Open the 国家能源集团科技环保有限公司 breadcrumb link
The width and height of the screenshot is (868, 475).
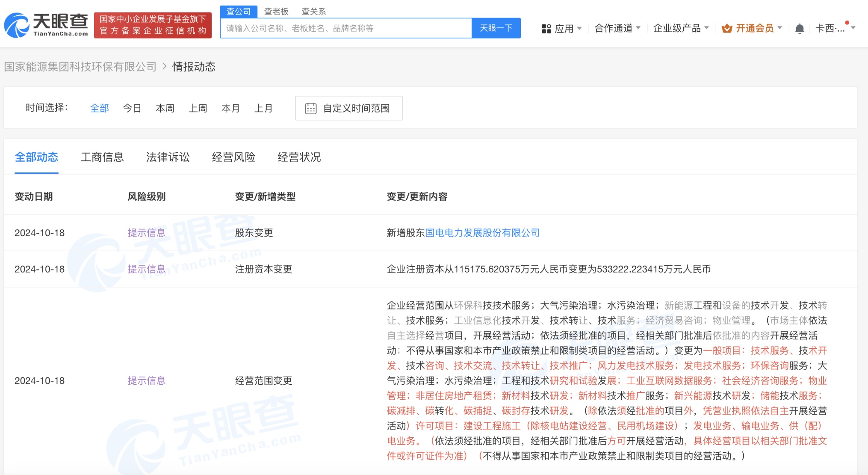pos(80,67)
